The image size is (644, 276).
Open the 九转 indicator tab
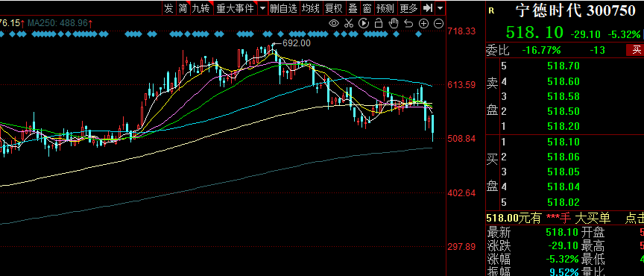coord(201,7)
